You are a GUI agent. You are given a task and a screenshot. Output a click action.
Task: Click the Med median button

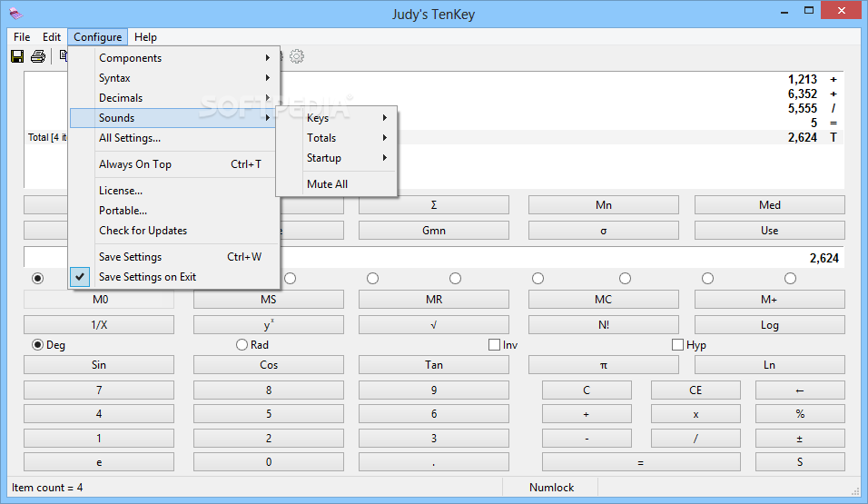[769, 205]
